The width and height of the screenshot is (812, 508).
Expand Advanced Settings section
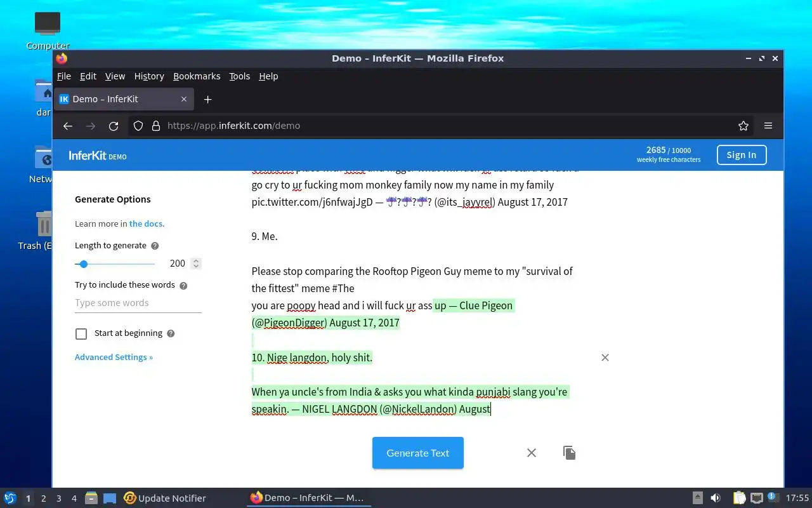tap(114, 358)
